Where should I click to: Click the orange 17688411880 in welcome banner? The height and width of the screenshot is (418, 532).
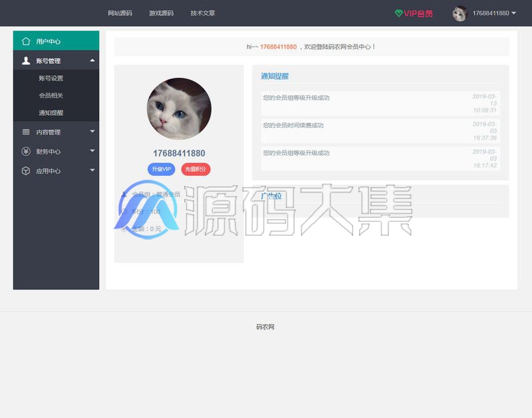(279, 47)
